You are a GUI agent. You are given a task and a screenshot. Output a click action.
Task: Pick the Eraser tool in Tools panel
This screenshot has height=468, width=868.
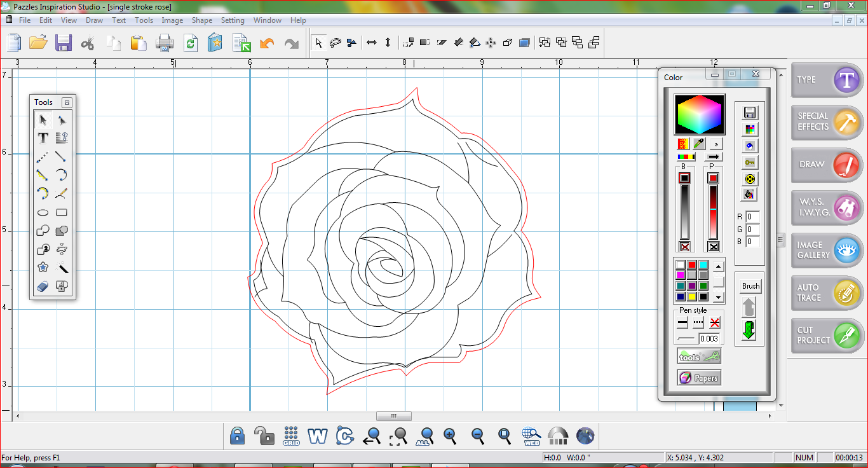(x=43, y=287)
